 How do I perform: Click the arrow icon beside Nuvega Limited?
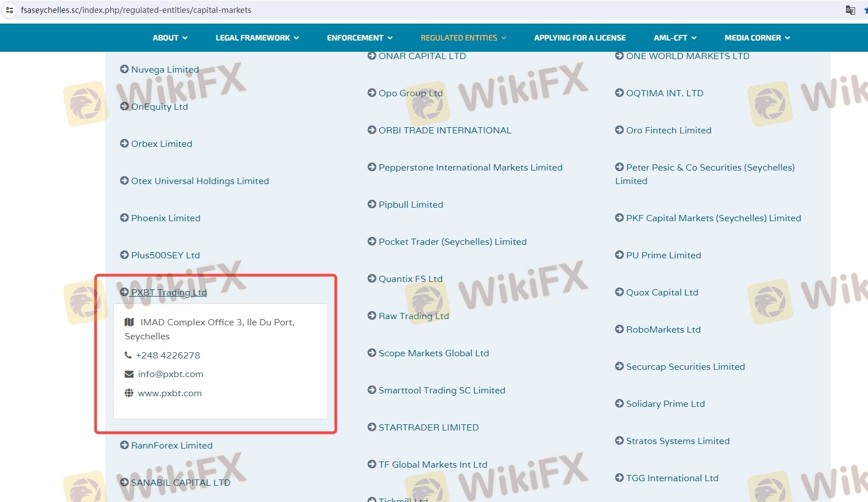124,69
